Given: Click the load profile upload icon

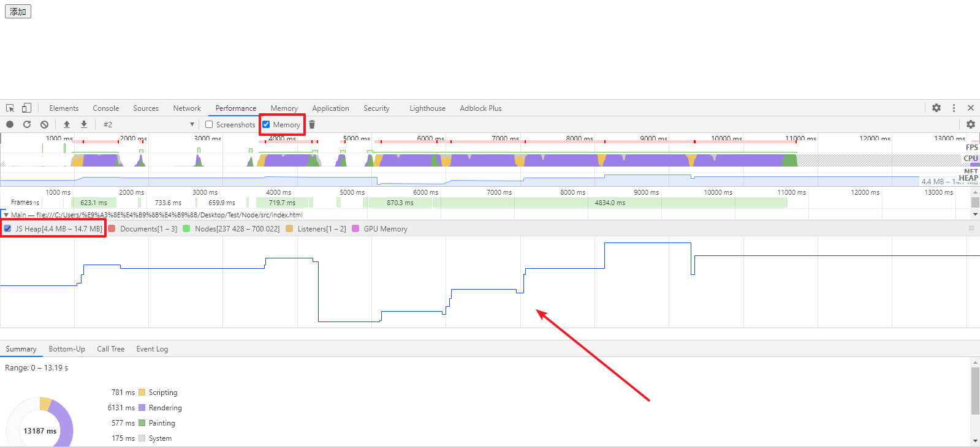Looking at the screenshot, I should coord(67,124).
